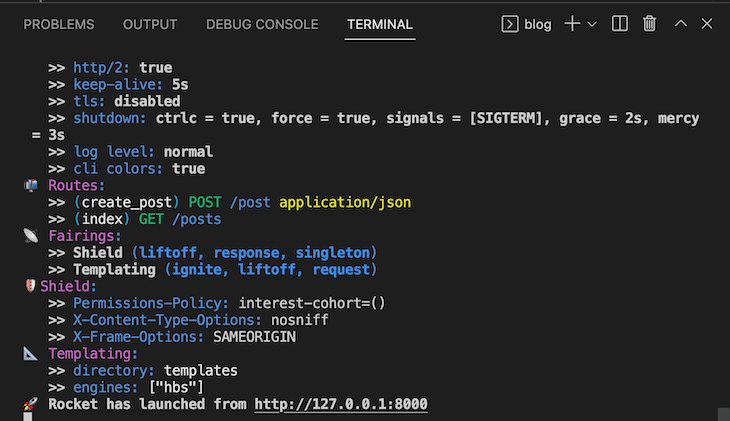Click the rocket emoji launch icon

pos(31,404)
